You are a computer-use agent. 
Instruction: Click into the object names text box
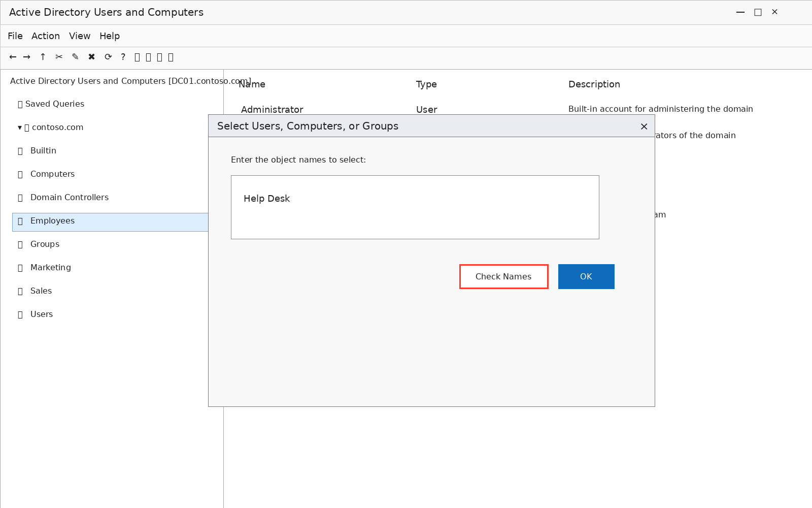(415, 207)
